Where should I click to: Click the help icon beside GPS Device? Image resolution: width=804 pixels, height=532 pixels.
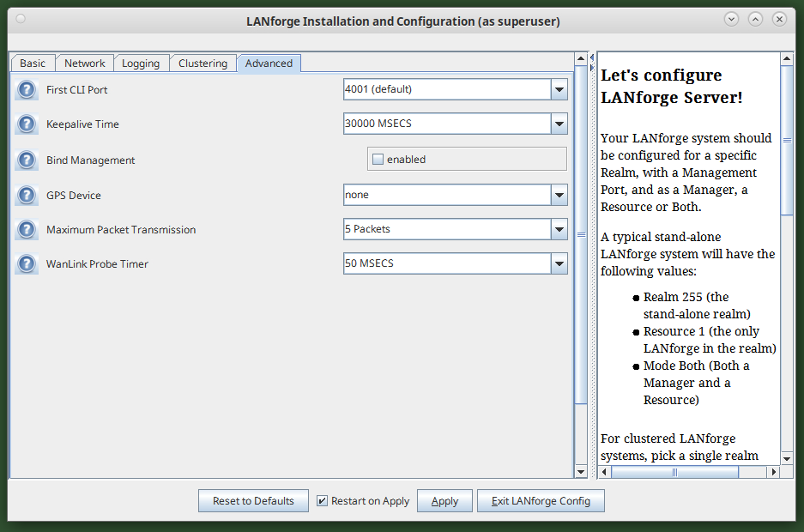[27, 195]
